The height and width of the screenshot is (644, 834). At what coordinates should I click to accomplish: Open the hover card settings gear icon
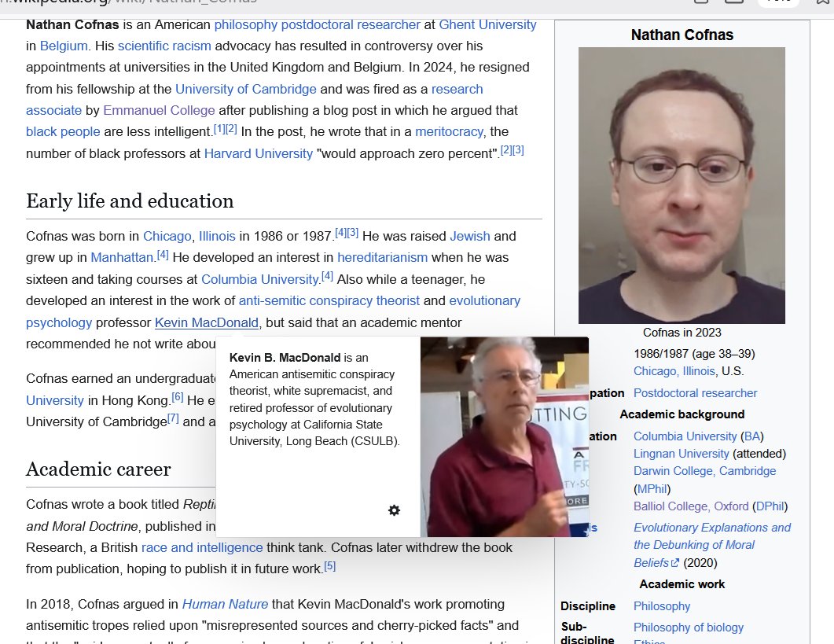(x=394, y=510)
